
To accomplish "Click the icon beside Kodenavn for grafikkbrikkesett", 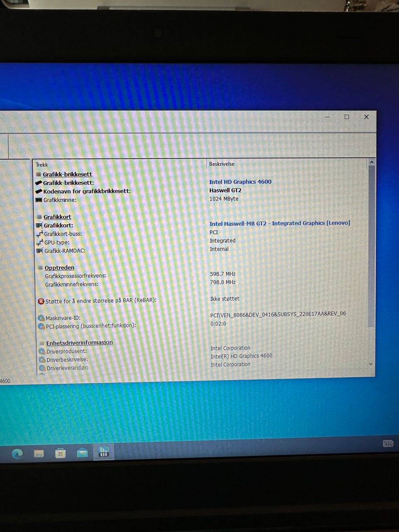I will [39, 191].
